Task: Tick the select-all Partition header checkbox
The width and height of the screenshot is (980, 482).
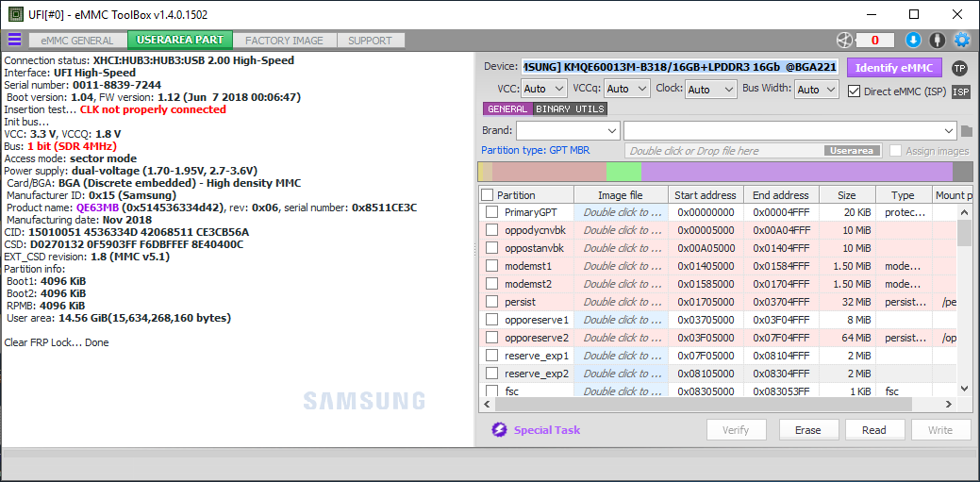Action: [x=487, y=195]
